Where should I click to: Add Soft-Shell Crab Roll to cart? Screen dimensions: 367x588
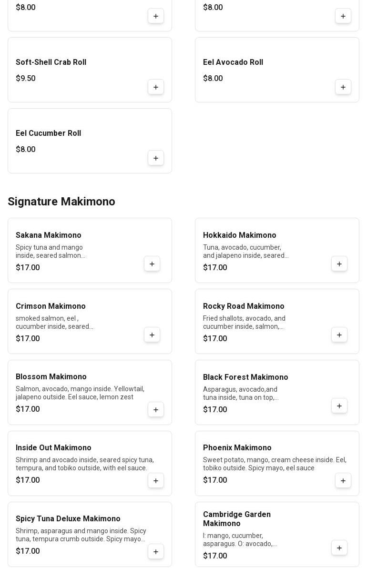(156, 87)
